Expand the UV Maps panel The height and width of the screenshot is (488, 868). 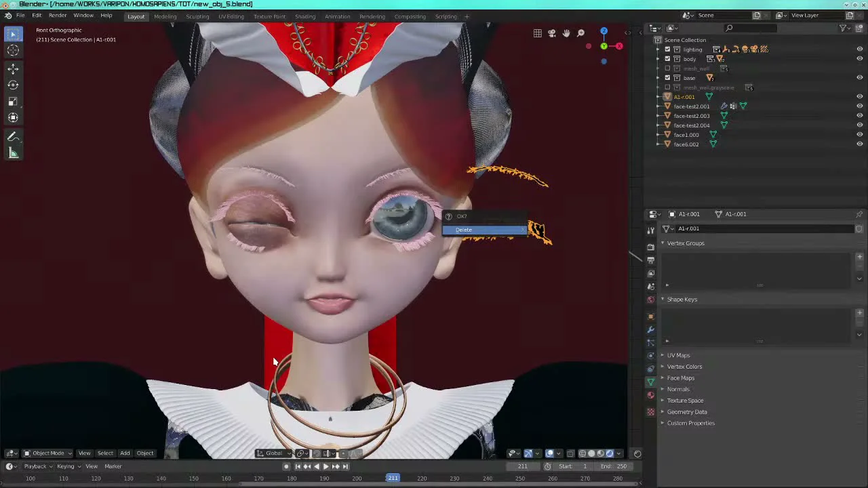678,355
